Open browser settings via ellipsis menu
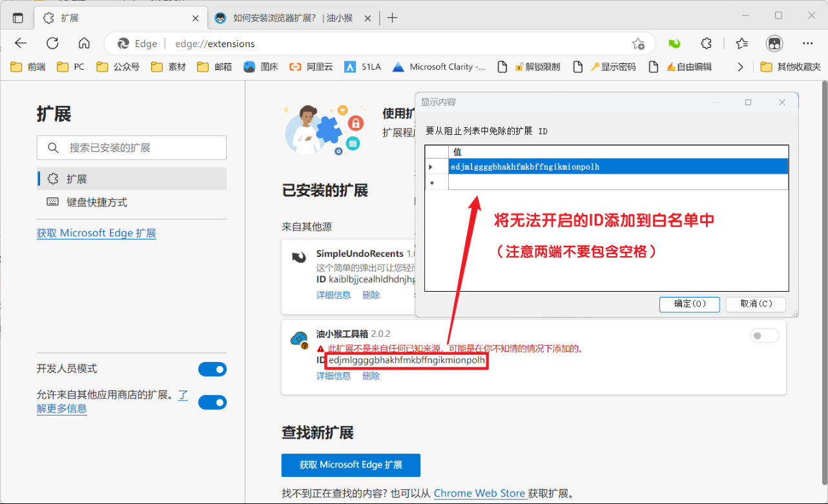The image size is (828, 504). click(x=807, y=43)
